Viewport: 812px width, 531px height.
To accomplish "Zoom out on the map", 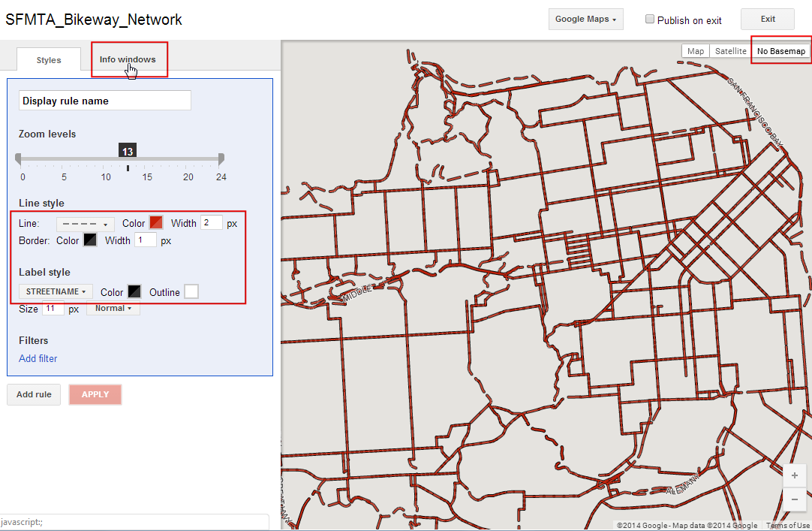I will click(x=795, y=499).
